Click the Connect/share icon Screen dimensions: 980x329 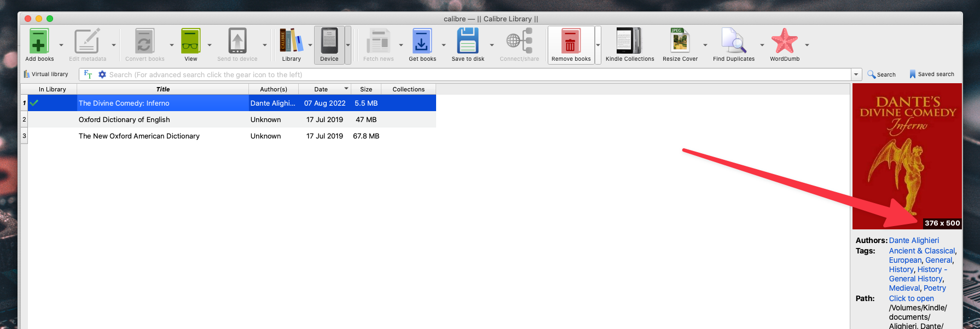tap(519, 41)
